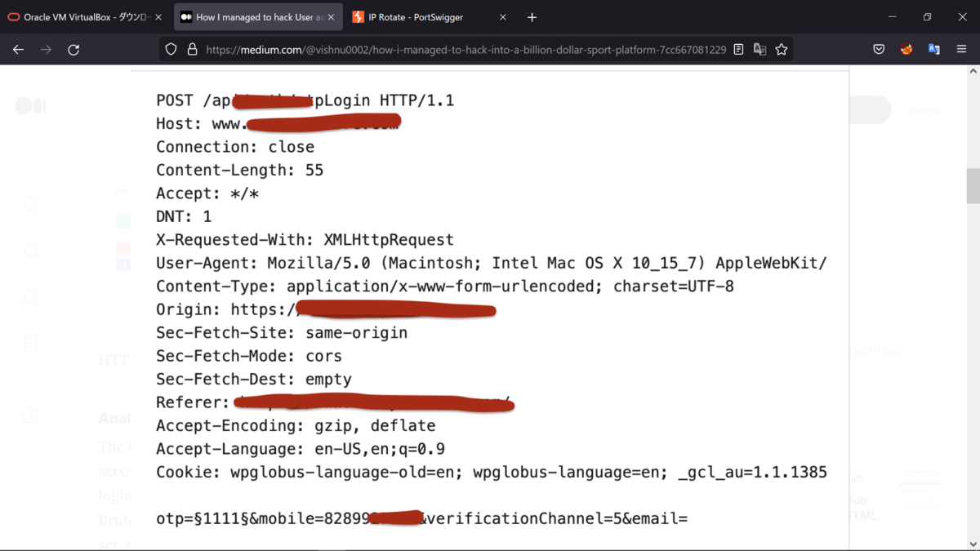This screenshot has width=980, height=551.
Task: Close the IP Rotate - PortSwigger tab
Action: pyautogui.click(x=503, y=16)
